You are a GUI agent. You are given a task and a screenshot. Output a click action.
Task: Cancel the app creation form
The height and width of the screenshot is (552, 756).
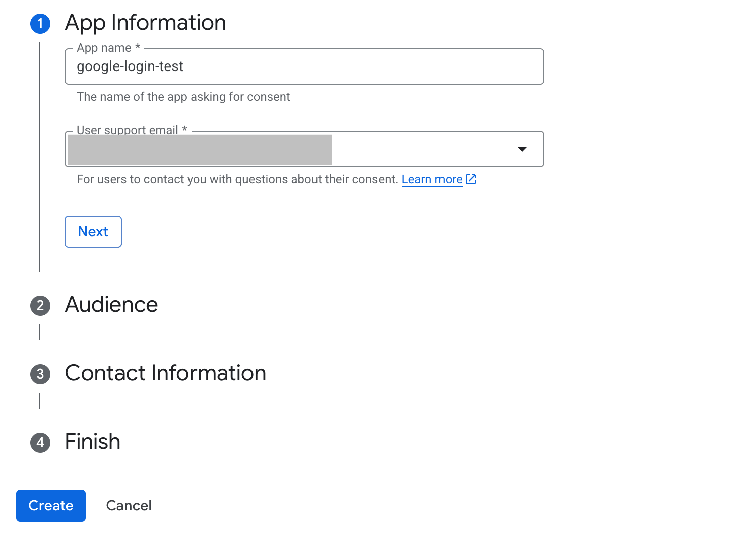129,506
